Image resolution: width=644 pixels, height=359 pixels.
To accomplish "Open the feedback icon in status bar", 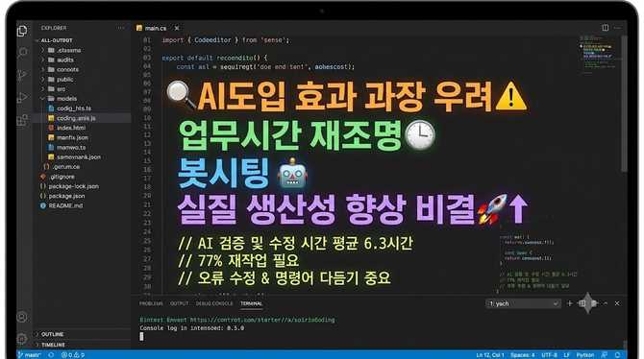I will click(x=605, y=355).
